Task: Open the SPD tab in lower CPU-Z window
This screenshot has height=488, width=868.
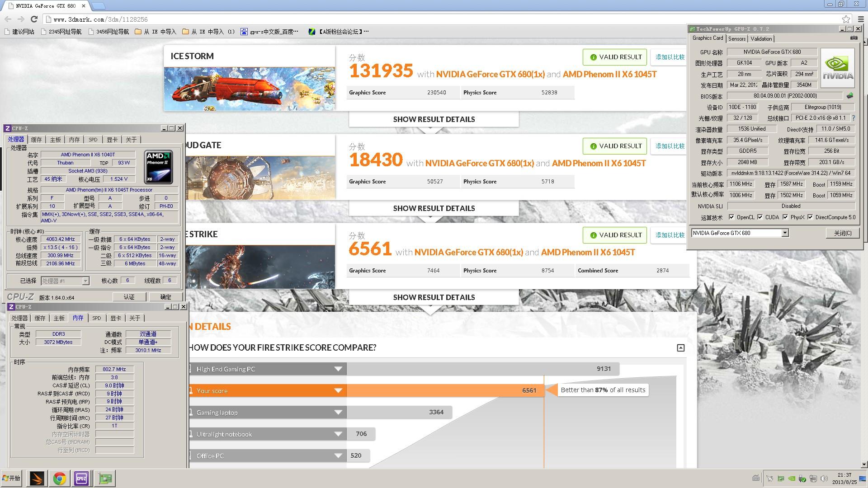Action: [x=97, y=318]
